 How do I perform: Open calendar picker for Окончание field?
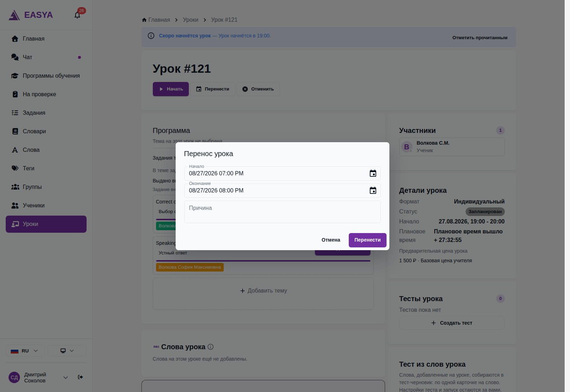pyautogui.click(x=373, y=191)
